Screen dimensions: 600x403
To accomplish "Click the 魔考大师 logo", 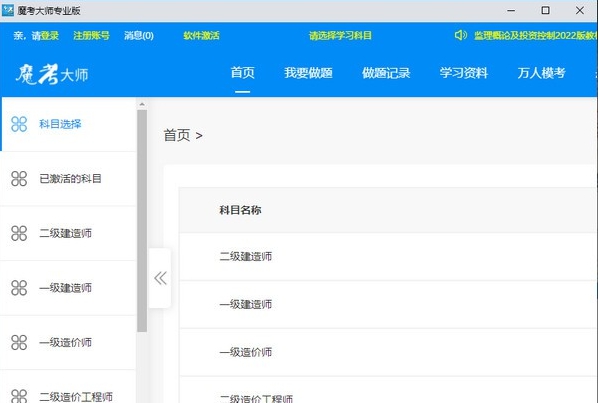I will pyautogui.click(x=54, y=73).
